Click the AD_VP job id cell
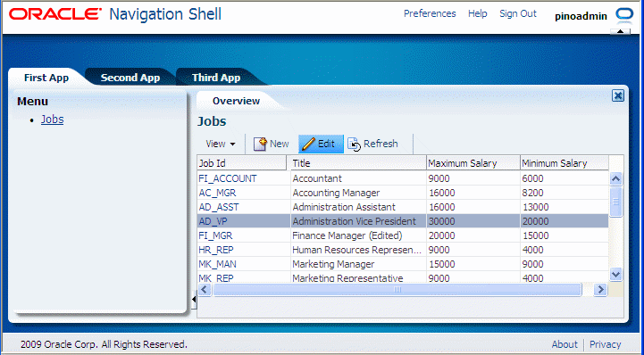 click(244, 221)
